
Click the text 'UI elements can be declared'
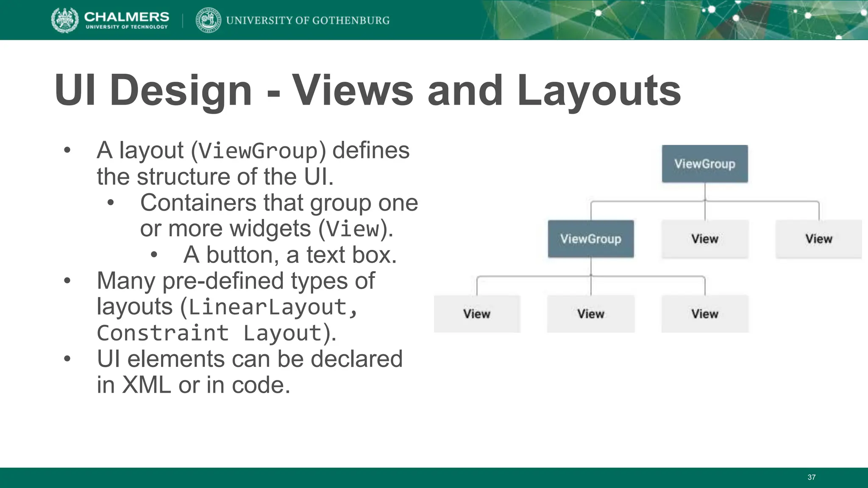pos(250,359)
